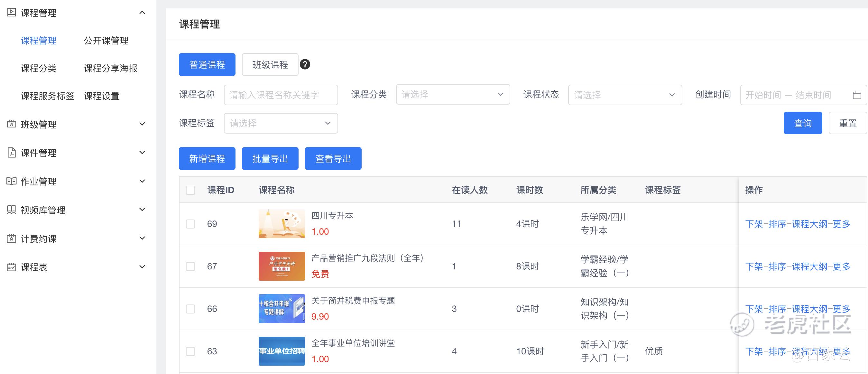Screen dimensions: 868x374
Task: Click the 视频库管理 open-book icon
Action: tap(12, 210)
